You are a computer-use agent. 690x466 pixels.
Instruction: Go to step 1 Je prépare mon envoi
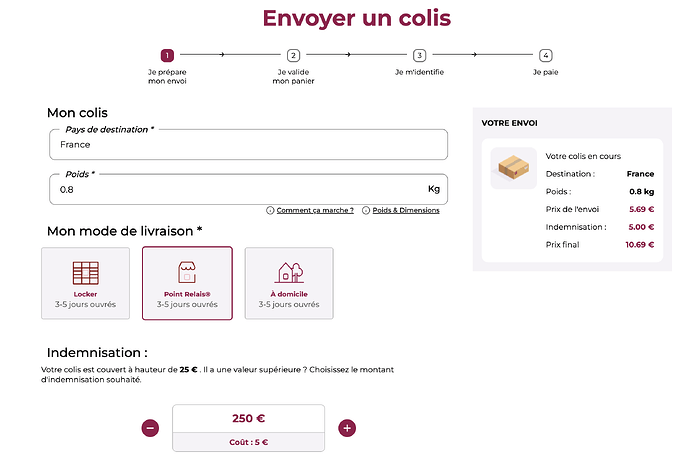[167, 56]
